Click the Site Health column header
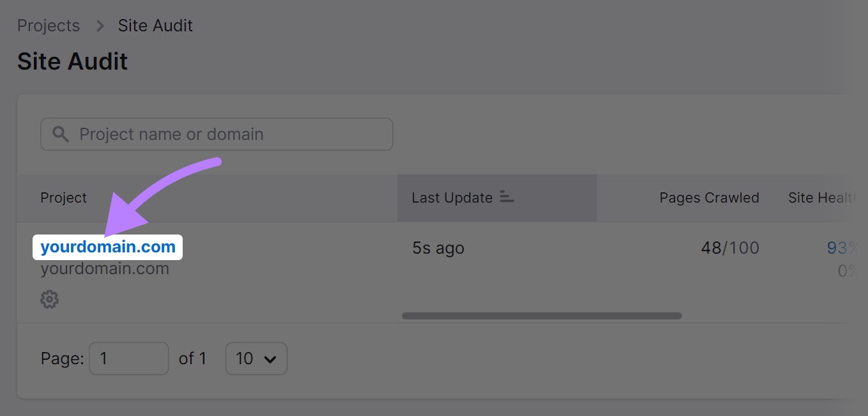This screenshot has width=868, height=416. pyautogui.click(x=824, y=197)
